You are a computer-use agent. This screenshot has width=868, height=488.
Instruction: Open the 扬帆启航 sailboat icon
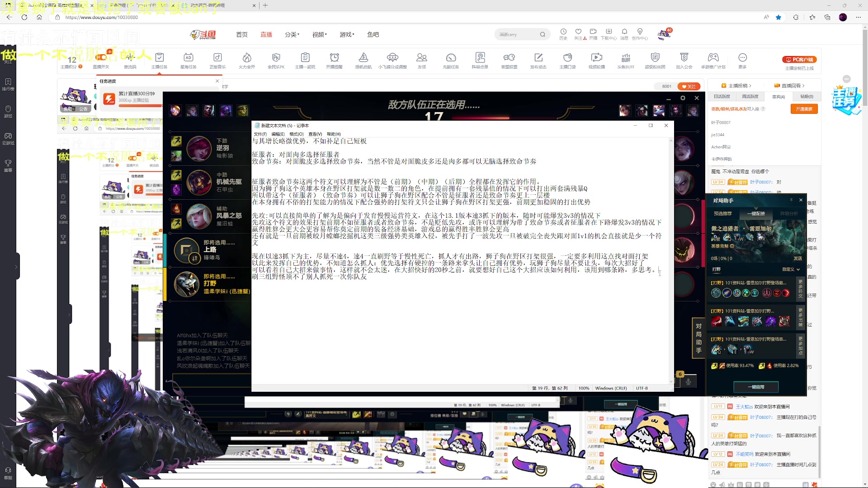(x=363, y=60)
